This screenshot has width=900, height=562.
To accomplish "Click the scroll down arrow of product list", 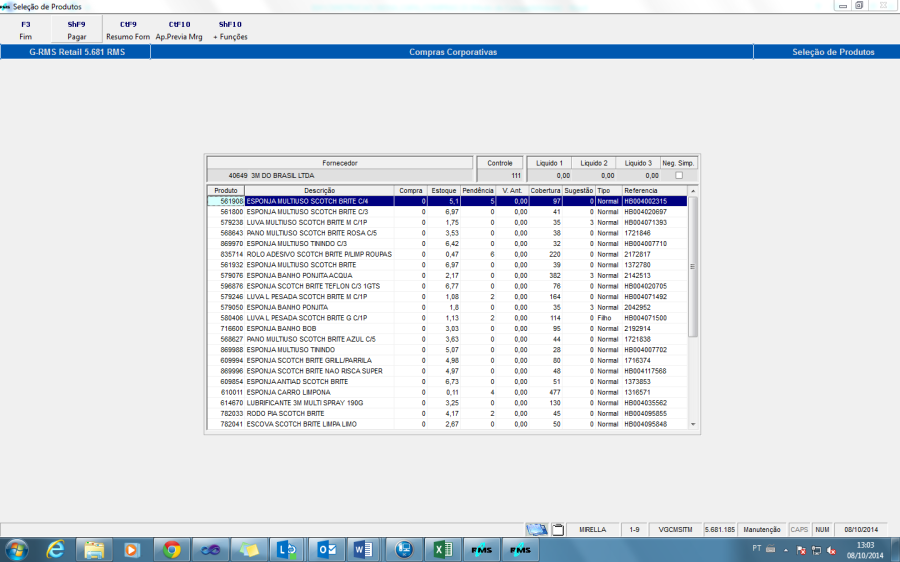I will [693, 424].
